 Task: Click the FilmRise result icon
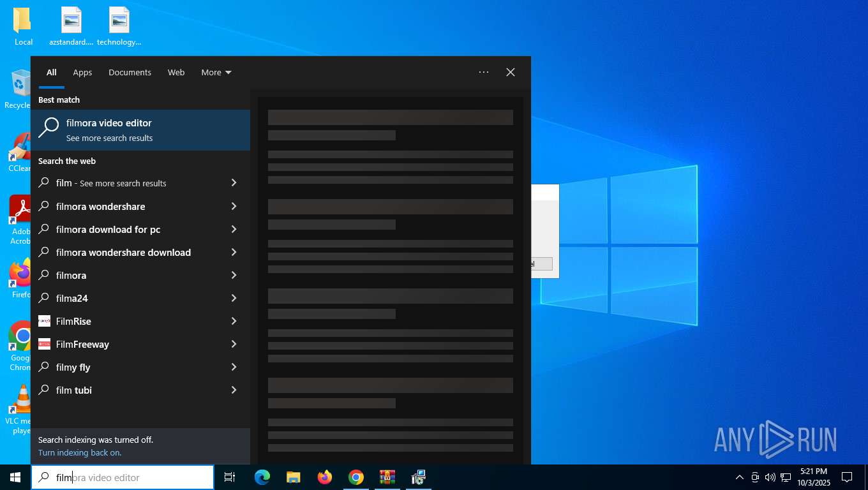tap(44, 321)
